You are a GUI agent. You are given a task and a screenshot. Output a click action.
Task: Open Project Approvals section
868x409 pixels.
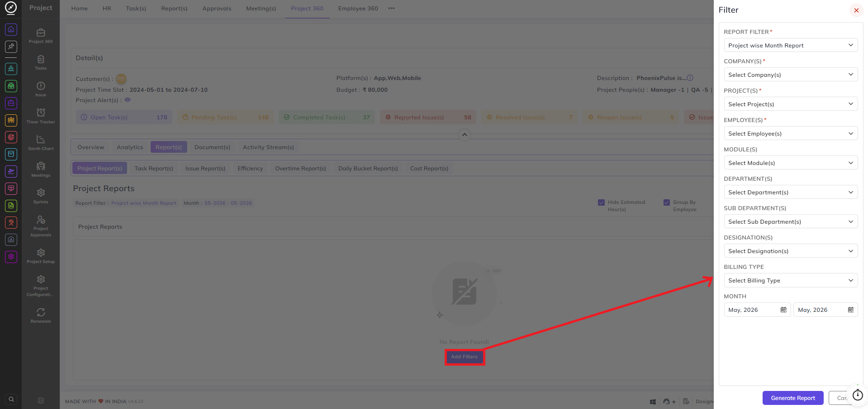click(41, 226)
